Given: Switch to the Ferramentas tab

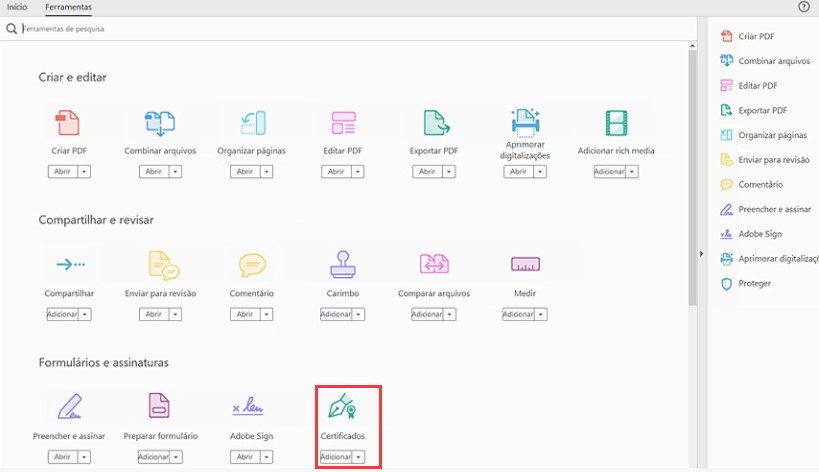Looking at the screenshot, I should (68, 7).
